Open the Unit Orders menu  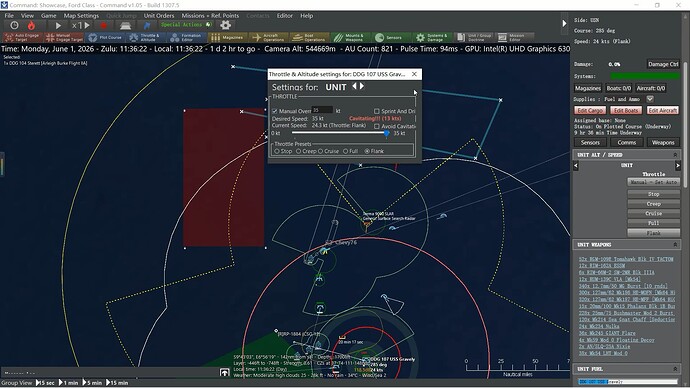pyautogui.click(x=159, y=16)
